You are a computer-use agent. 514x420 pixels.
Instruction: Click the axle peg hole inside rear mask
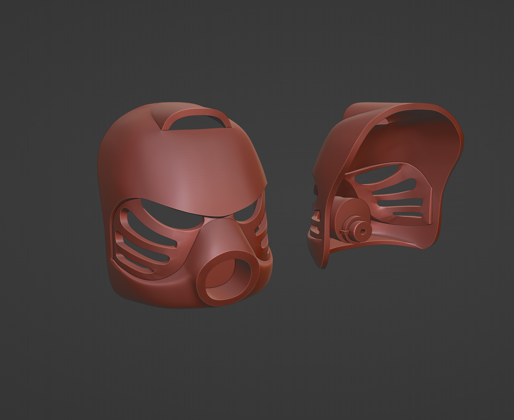pyautogui.click(x=363, y=232)
